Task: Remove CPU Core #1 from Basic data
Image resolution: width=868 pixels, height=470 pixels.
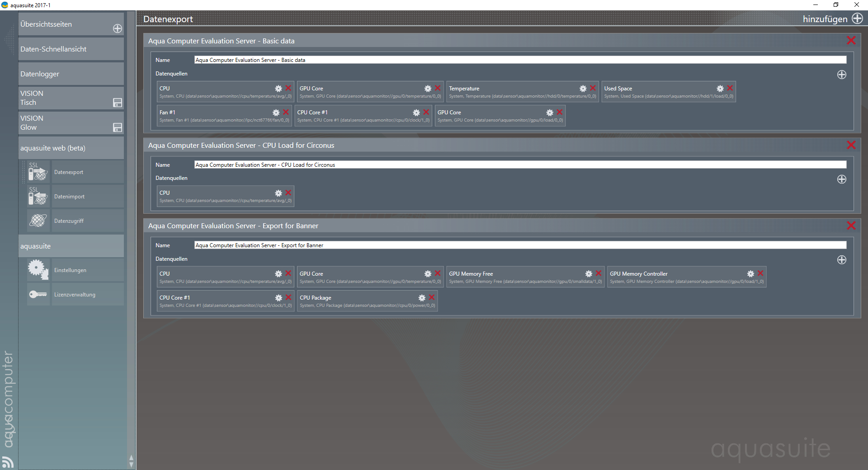Action: coord(426,112)
